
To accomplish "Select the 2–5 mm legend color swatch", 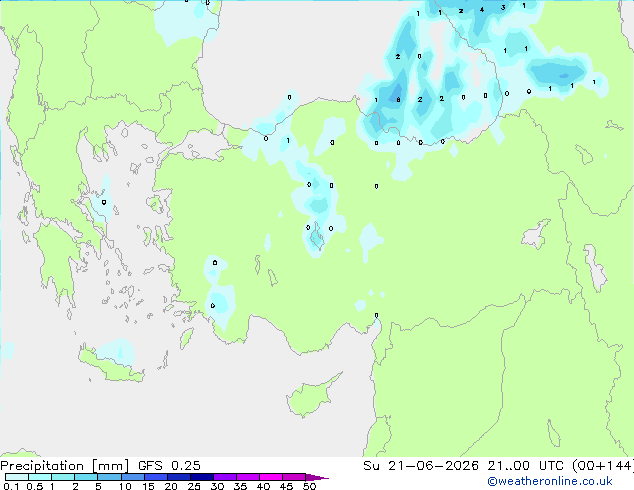I will point(86,477).
